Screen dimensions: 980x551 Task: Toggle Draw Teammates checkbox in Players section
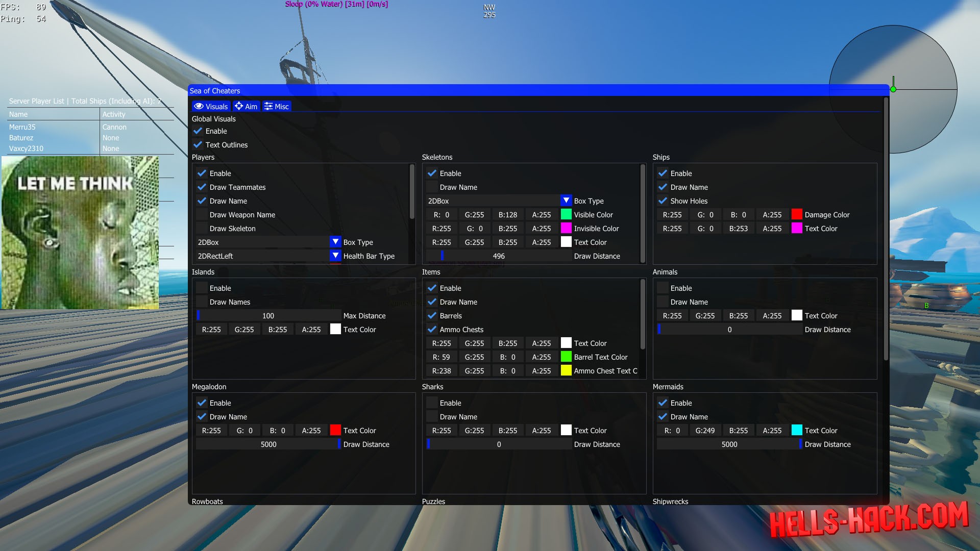[202, 187]
